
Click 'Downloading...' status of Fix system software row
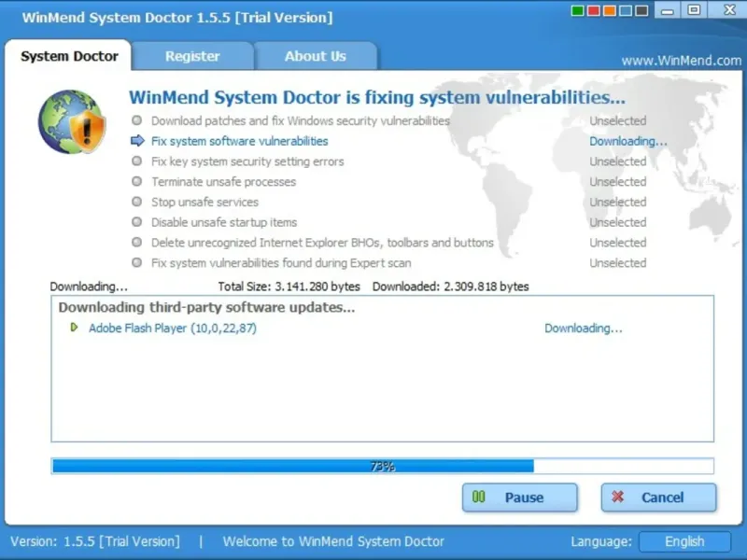pyautogui.click(x=628, y=142)
